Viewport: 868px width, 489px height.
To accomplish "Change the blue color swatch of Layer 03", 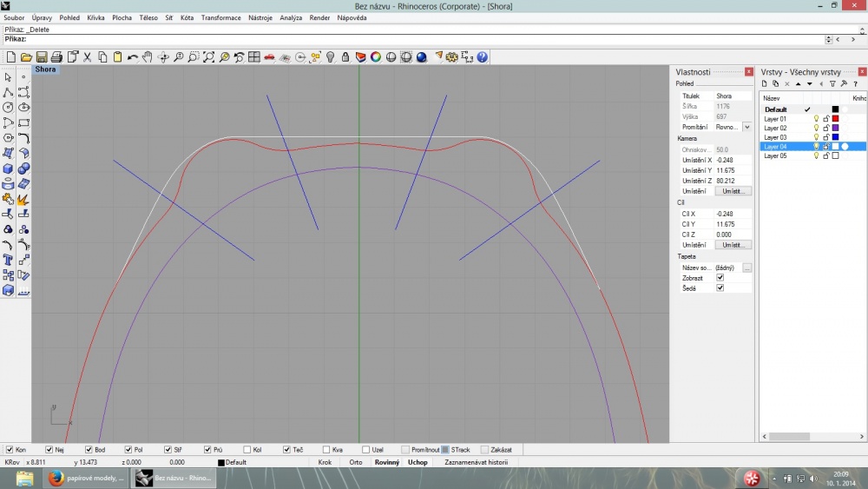I will (x=835, y=137).
